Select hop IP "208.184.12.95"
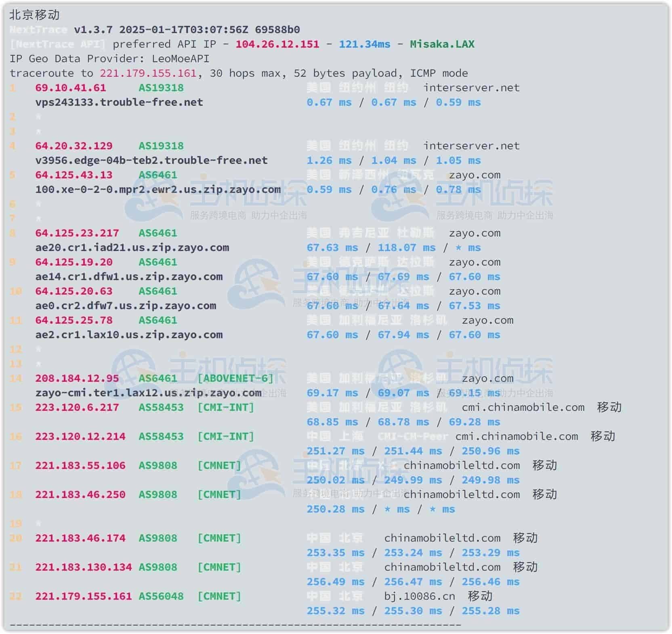Image resolution: width=672 pixels, height=634 pixels. (77, 378)
